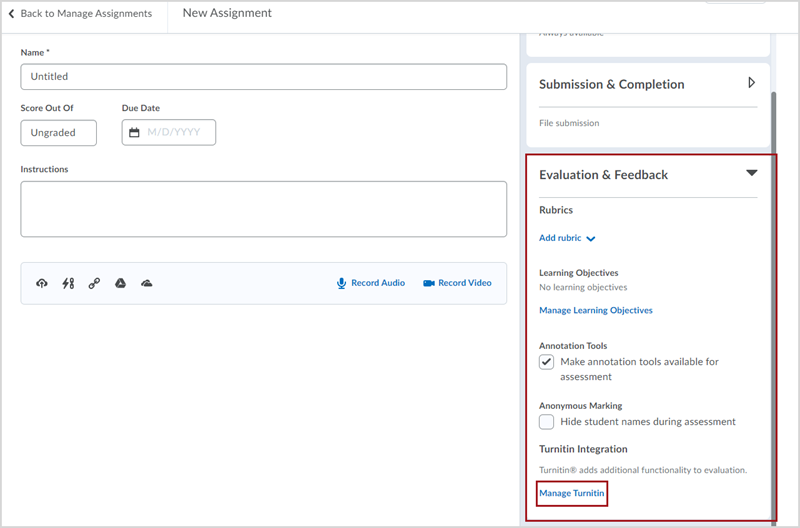Viewport: 800px width, 528px height.
Task: Expand the Submission & Completion panel
Action: click(x=751, y=83)
